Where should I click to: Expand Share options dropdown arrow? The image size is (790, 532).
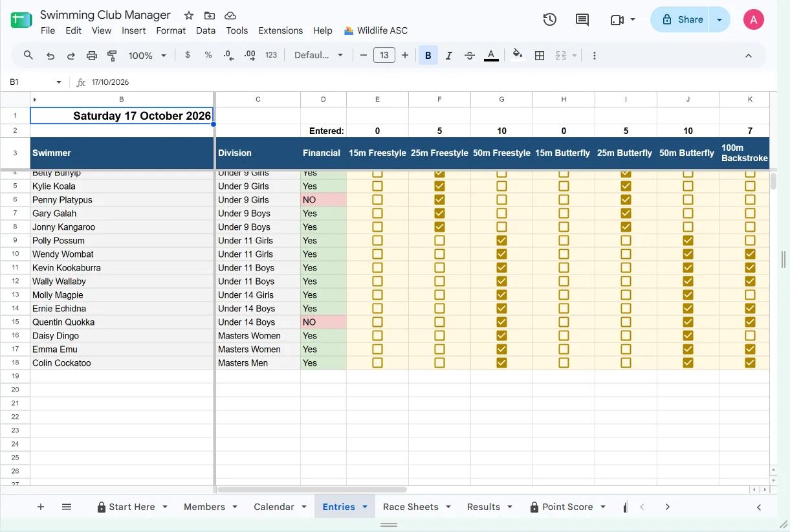[x=719, y=20]
